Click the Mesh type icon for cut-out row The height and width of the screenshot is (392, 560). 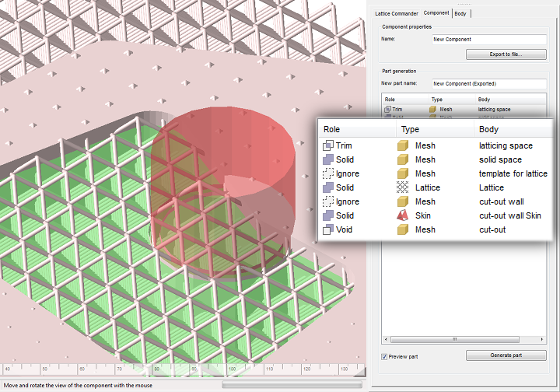[403, 229]
